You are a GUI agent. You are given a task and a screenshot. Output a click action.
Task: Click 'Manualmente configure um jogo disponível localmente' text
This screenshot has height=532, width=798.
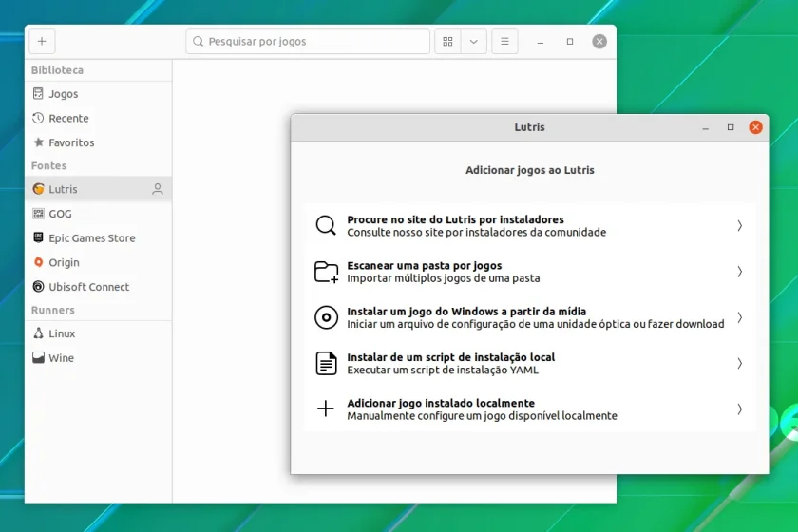point(482,415)
